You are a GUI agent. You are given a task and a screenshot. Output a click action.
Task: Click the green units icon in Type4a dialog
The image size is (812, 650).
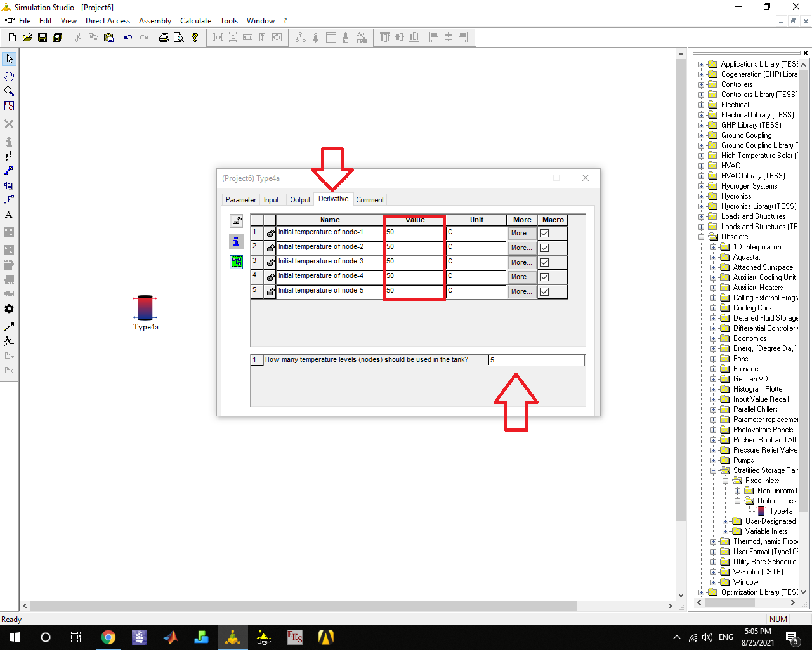236,262
